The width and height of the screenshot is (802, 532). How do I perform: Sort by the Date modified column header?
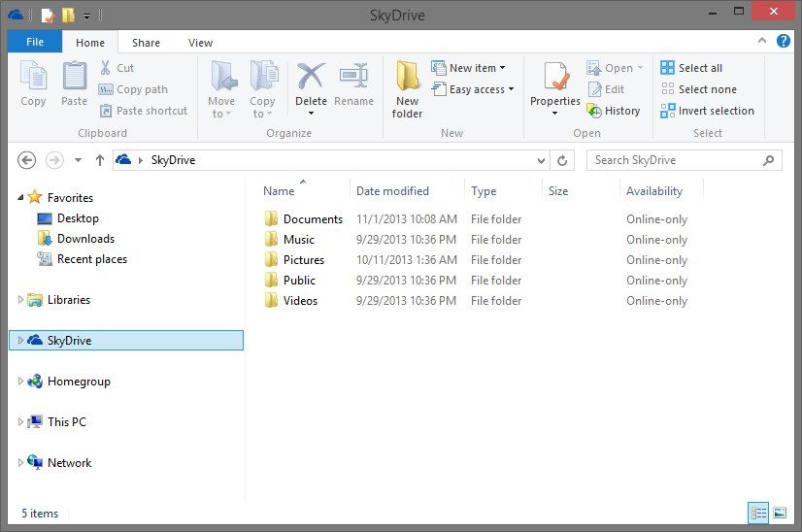(392, 191)
